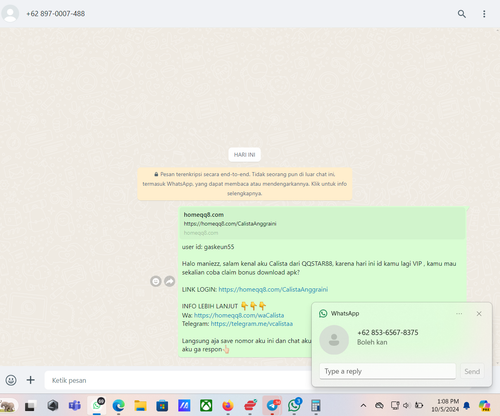Image resolution: width=500 pixels, height=416 pixels.
Task: Open the Xbox app from taskbar
Action: click(x=206, y=406)
